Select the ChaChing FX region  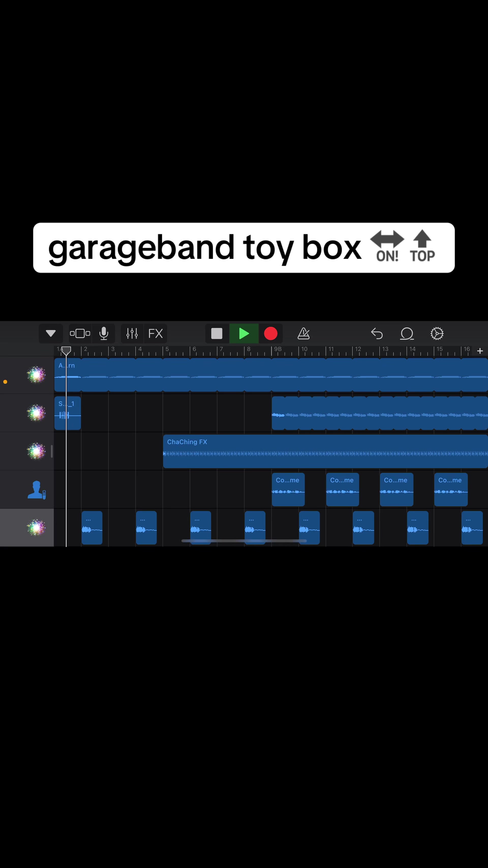tap(325, 451)
